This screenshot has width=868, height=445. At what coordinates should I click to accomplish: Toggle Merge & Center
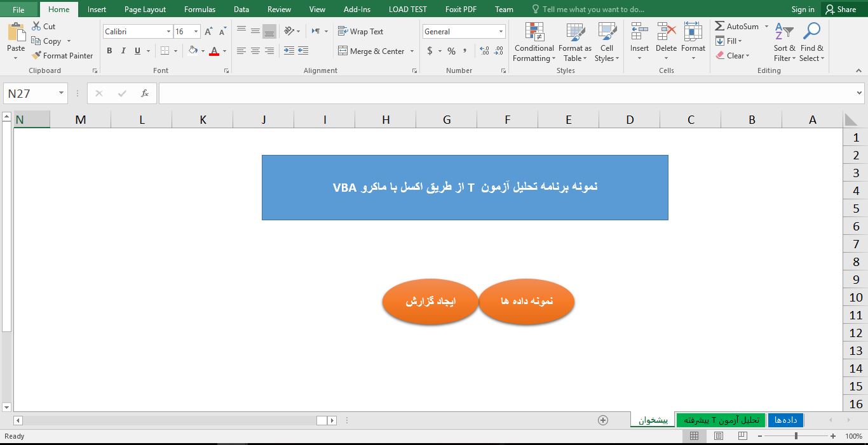pyautogui.click(x=371, y=51)
